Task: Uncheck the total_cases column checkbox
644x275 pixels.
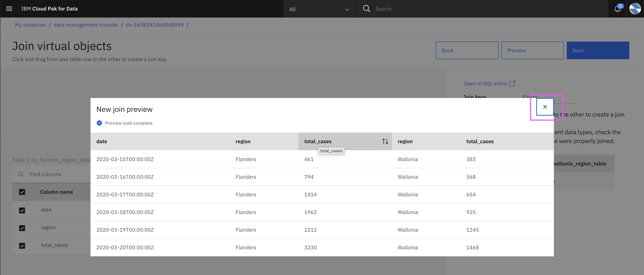Action: click(22, 246)
